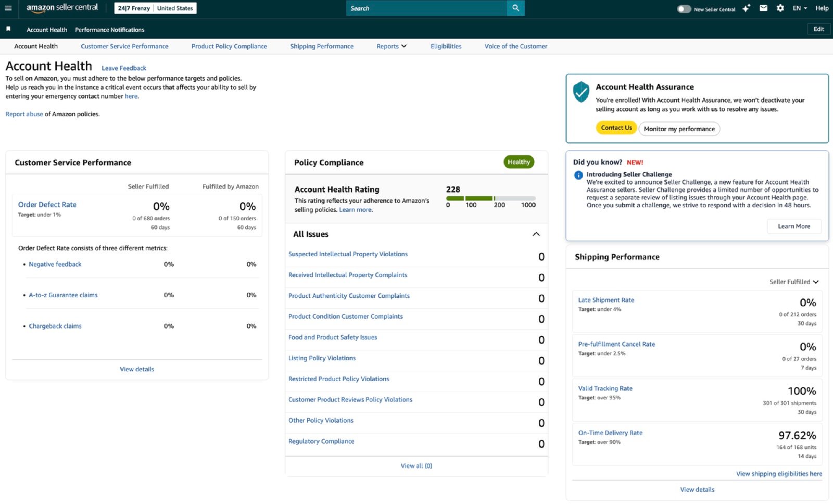Open the Shipping Performance tab

322,46
